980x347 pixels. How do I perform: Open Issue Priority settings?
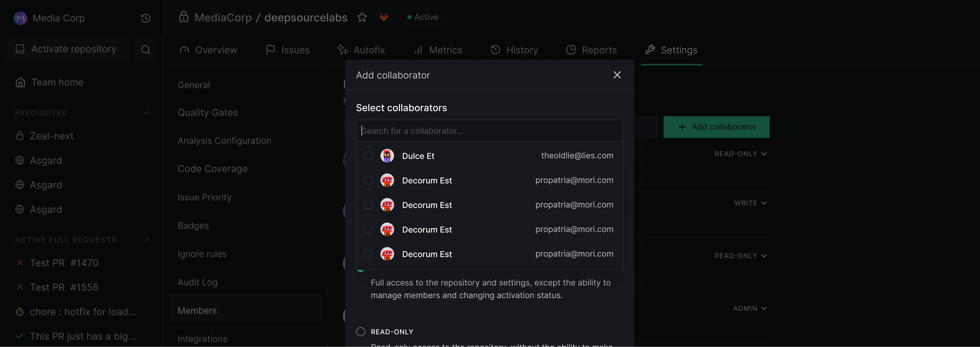point(204,197)
